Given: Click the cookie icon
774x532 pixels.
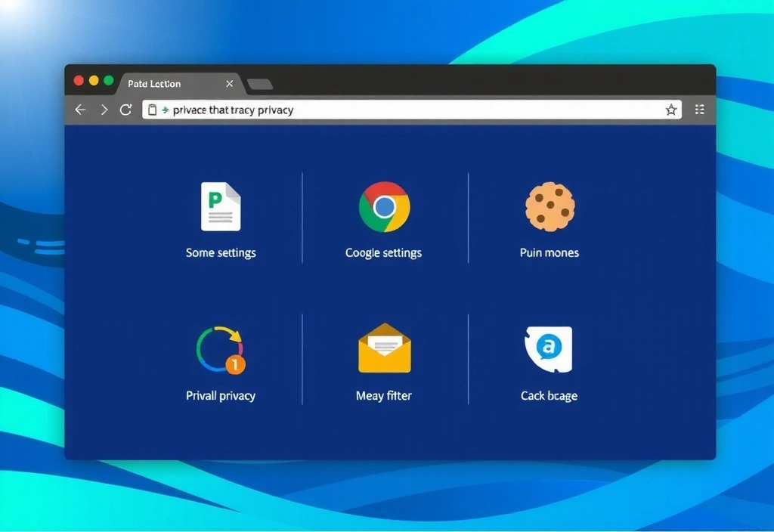Looking at the screenshot, I should coord(550,206).
